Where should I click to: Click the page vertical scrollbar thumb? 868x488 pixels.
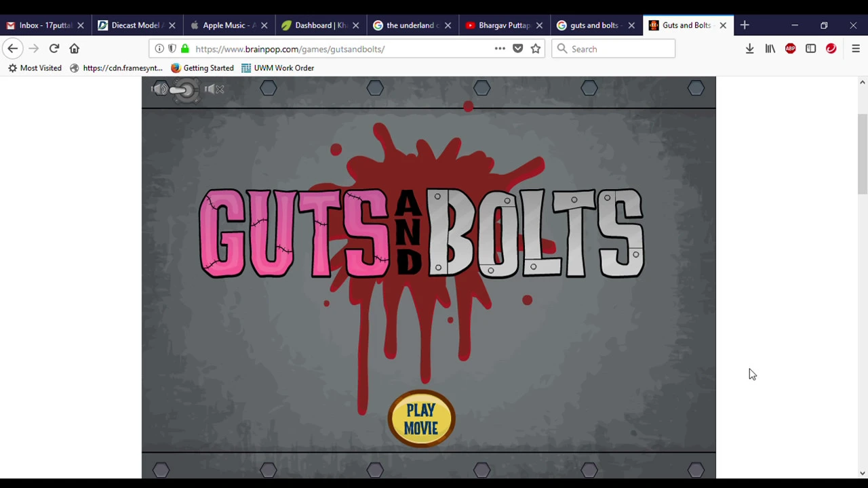(x=862, y=154)
